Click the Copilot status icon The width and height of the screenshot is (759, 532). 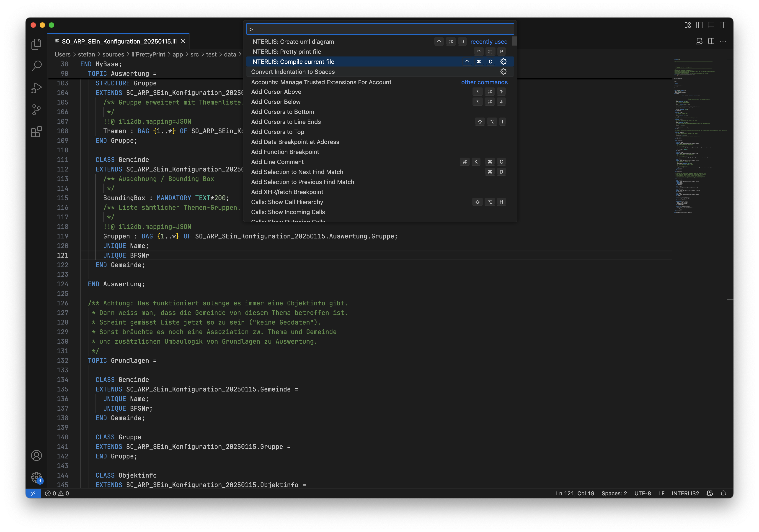pyautogui.click(x=709, y=493)
